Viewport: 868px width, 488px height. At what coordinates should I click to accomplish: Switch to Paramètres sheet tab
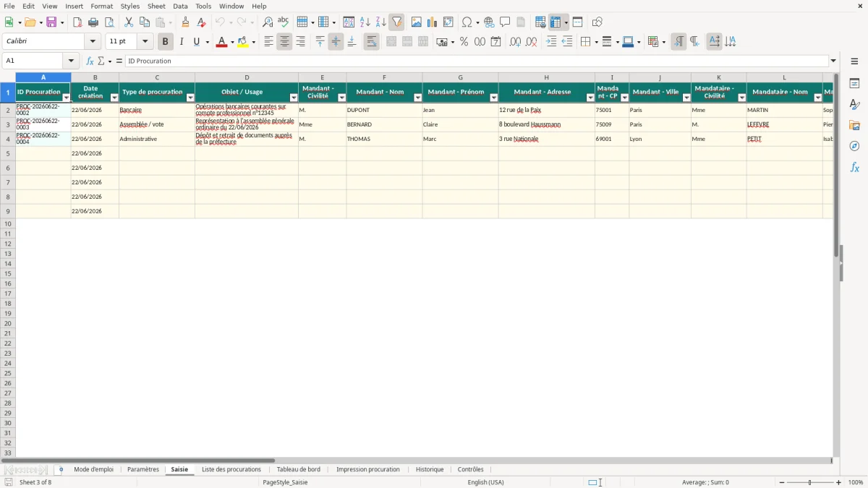(143, 469)
